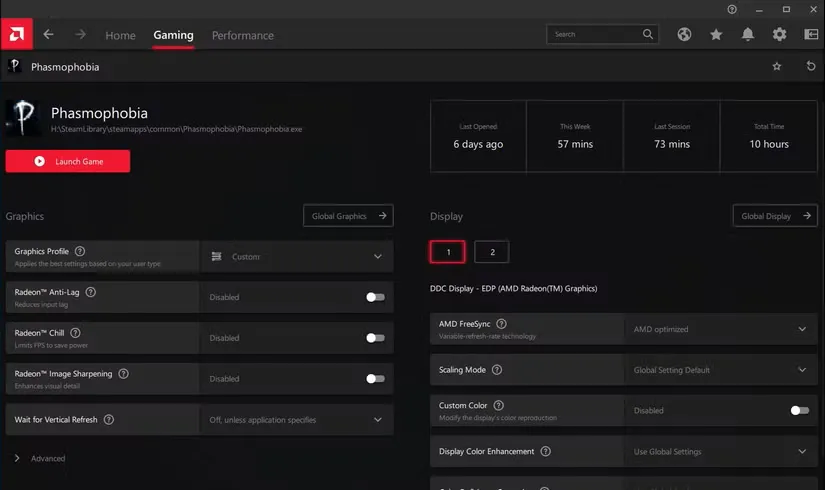The height and width of the screenshot is (490, 825).
Task: Toggle Custom Color switch
Action: point(799,411)
